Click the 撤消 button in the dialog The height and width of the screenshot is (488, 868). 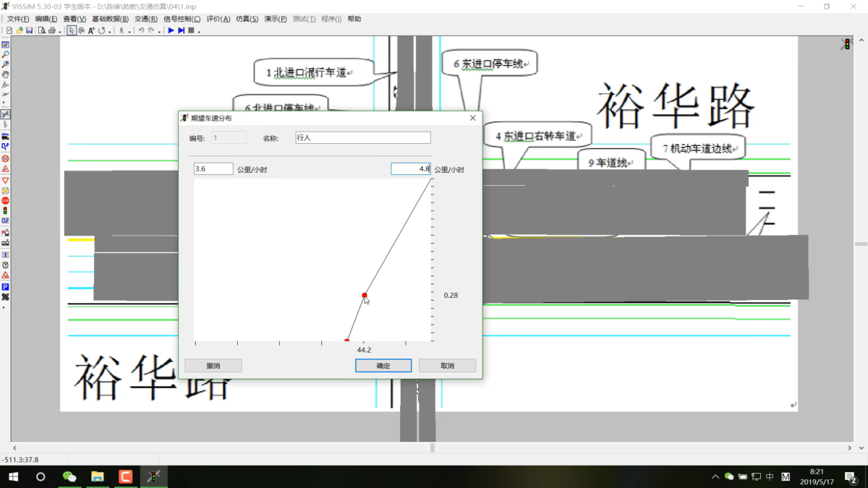[213, 366]
